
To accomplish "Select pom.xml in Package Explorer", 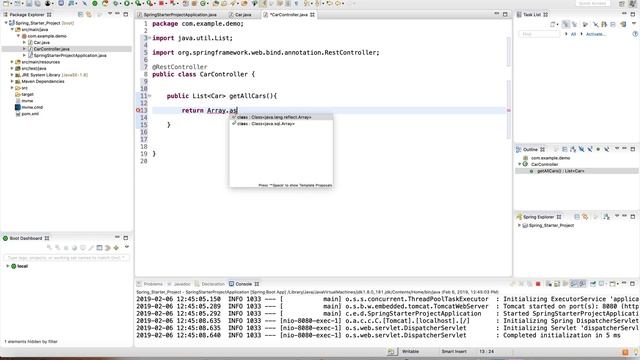I will (30, 114).
